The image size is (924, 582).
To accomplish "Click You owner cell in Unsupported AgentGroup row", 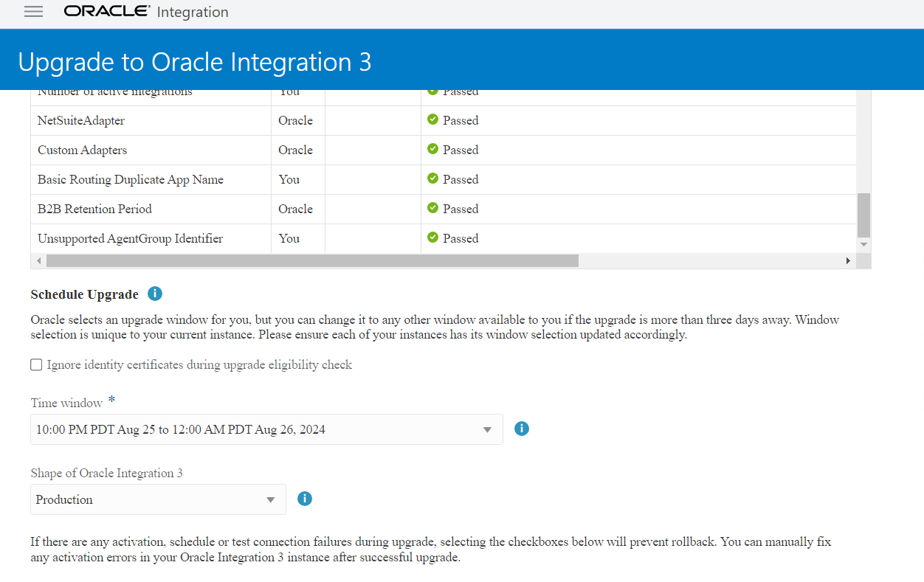I will pyautogui.click(x=298, y=238).
